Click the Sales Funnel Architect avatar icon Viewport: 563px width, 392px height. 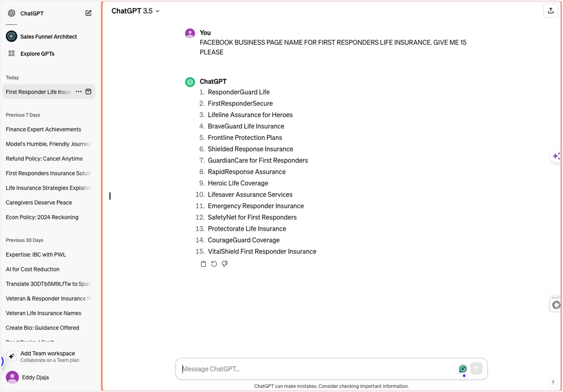coord(12,36)
